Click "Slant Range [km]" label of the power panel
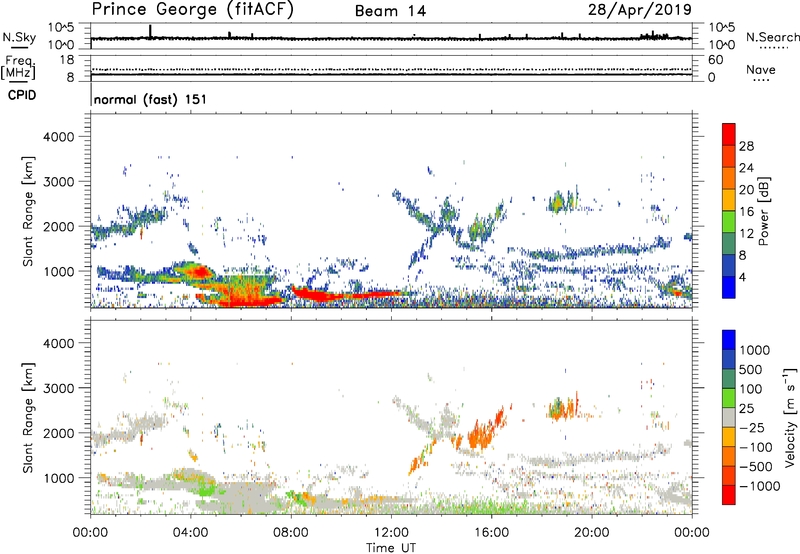This screenshot has width=800, height=554. (x=28, y=211)
